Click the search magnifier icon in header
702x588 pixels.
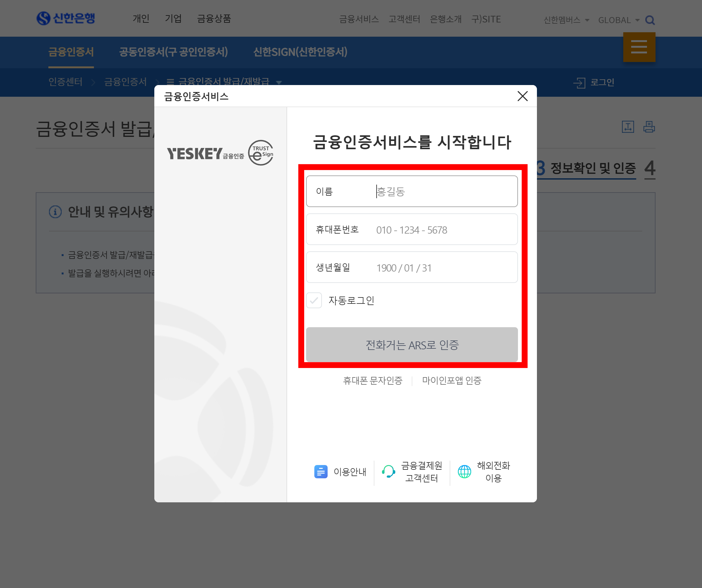(650, 21)
